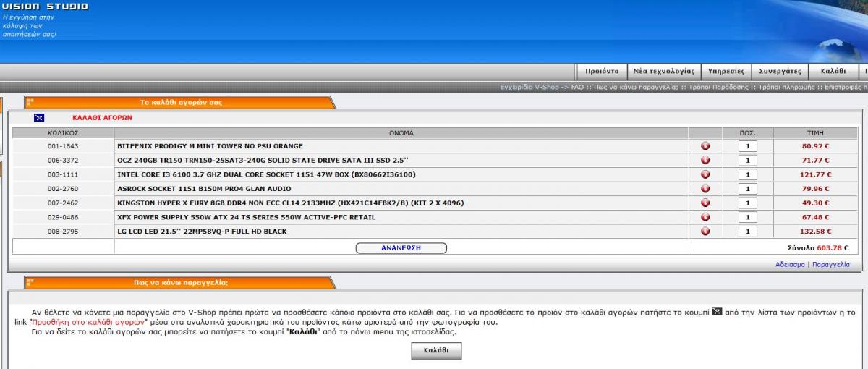868x369 pixels.
Task: Open the Καλάθι menu in top navigation
Action: (x=833, y=72)
